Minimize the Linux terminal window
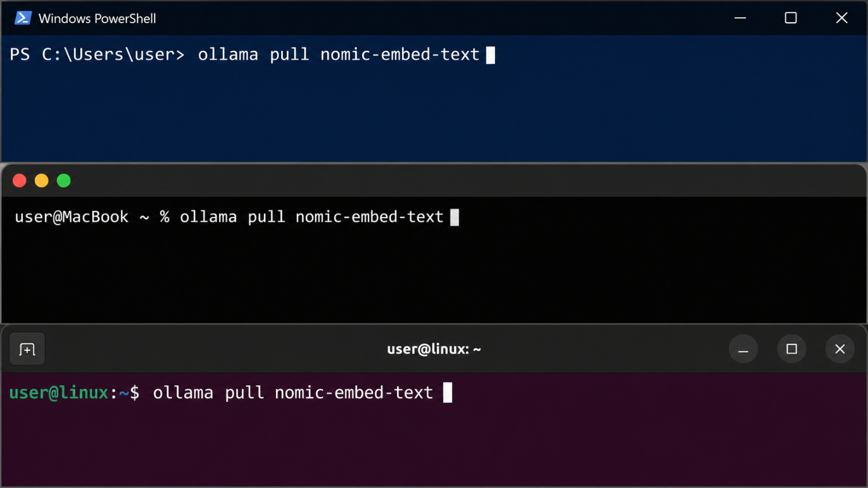Viewport: 868px width, 488px height. (x=743, y=349)
